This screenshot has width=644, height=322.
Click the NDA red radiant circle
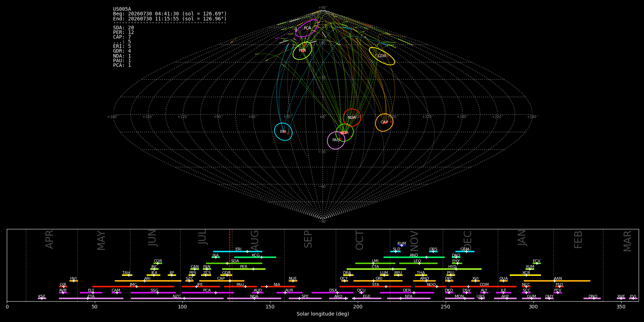[x=352, y=117]
